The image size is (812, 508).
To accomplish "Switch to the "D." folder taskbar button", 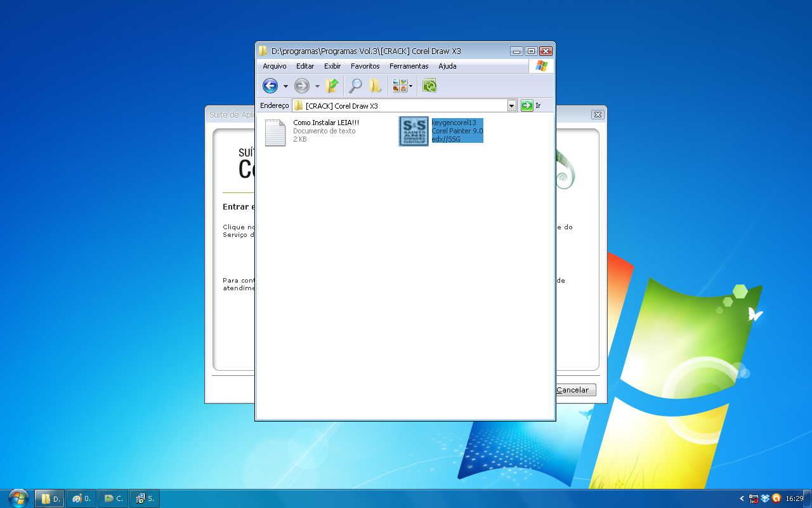I will coord(49,498).
